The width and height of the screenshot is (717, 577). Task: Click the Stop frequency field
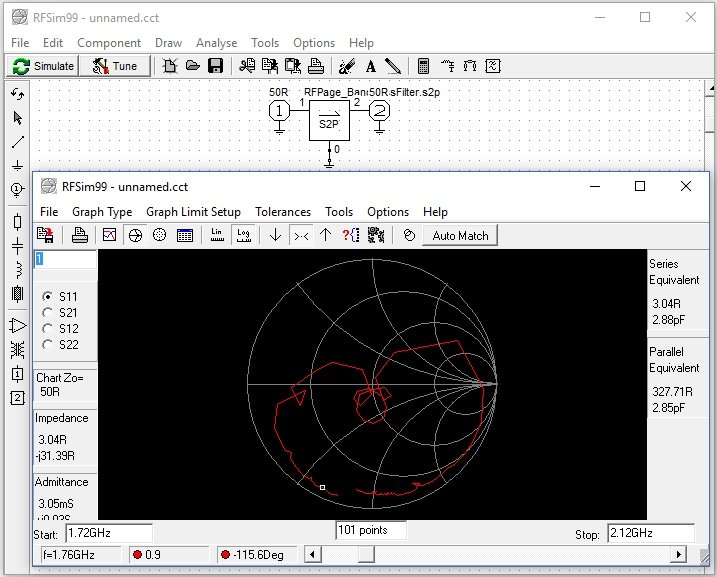click(x=651, y=533)
